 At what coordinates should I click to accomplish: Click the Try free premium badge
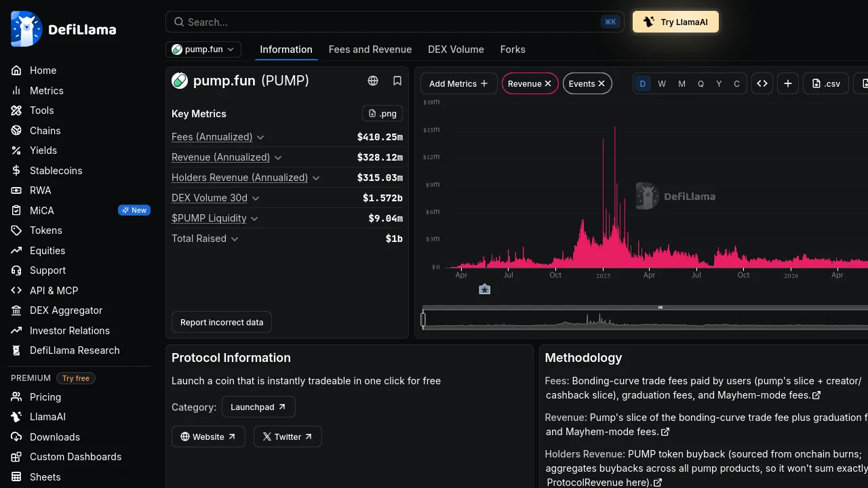point(76,378)
